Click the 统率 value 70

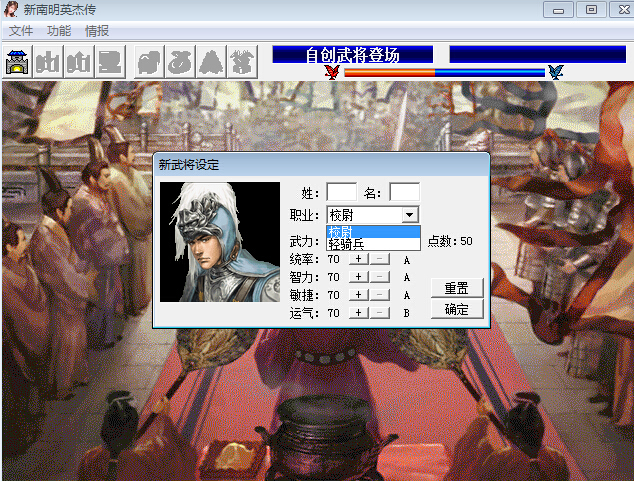334,259
